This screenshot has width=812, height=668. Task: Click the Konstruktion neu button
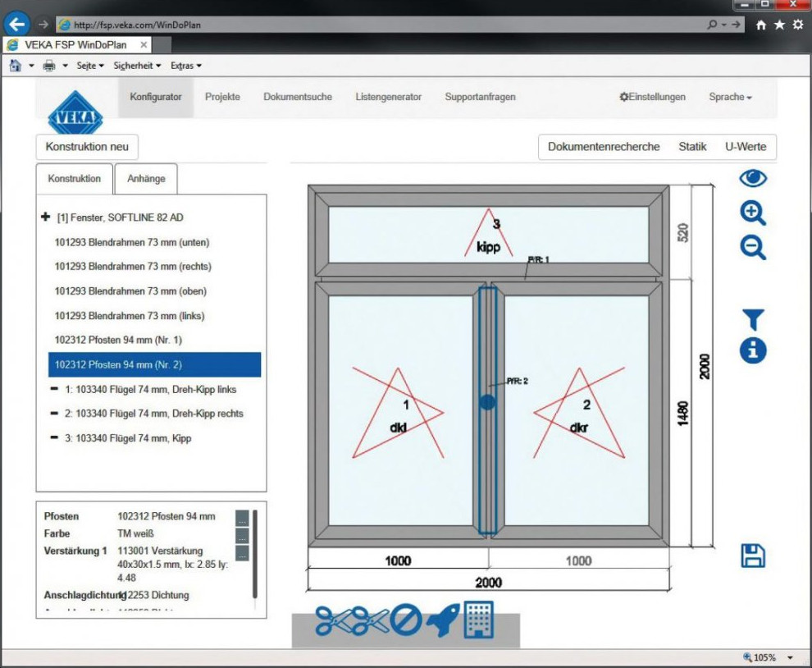click(87, 147)
